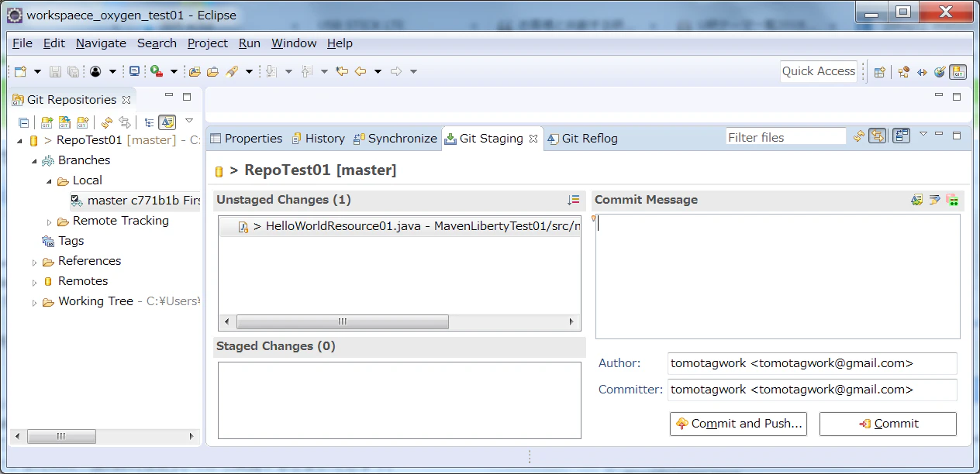Refresh the Git Staging view
Image resolution: width=980 pixels, height=474 pixels.
point(859,136)
